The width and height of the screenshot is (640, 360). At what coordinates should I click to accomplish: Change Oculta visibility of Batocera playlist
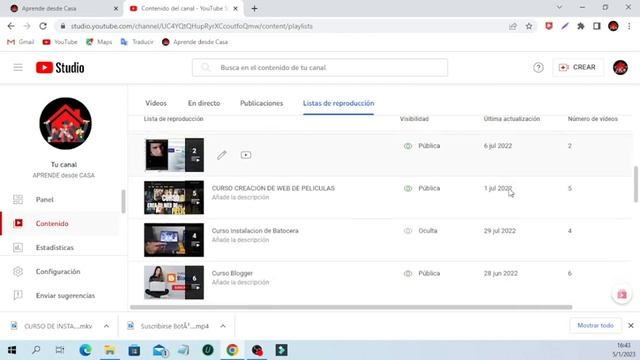(x=421, y=231)
